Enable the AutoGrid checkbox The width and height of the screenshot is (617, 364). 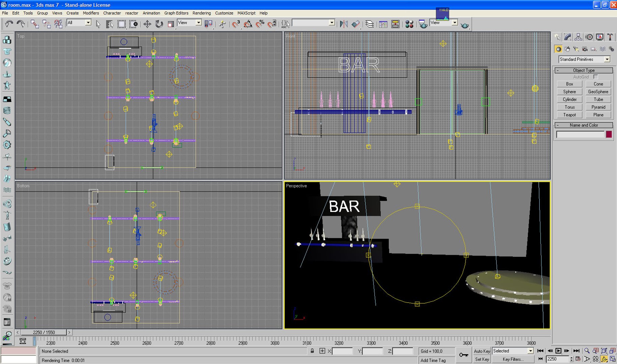pos(596,77)
